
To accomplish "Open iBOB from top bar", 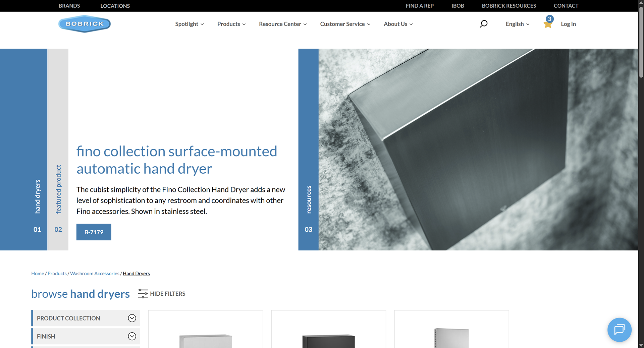I will [458, 6].
